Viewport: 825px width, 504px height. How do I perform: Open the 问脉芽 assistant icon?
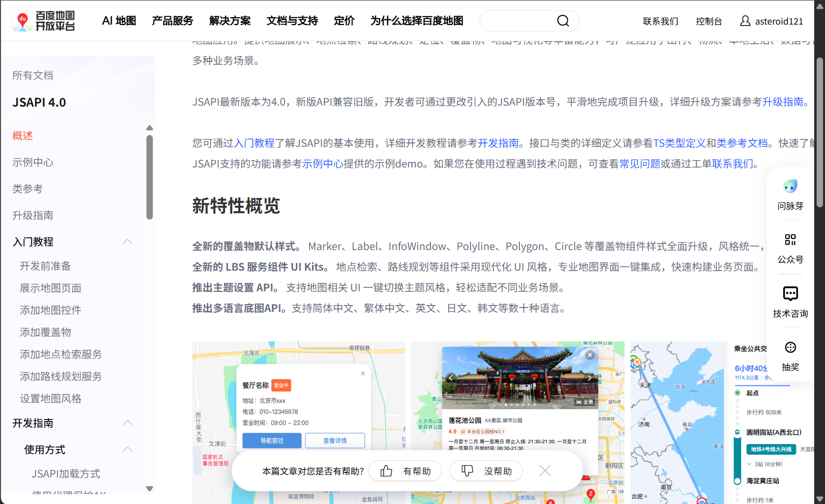790,187
